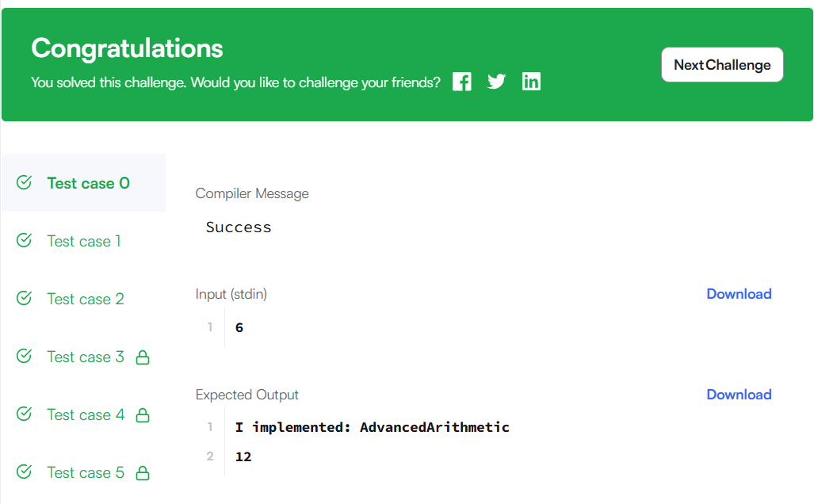
Task: Switch to Test case 2 tab
Action: click(x=85, y=299)
